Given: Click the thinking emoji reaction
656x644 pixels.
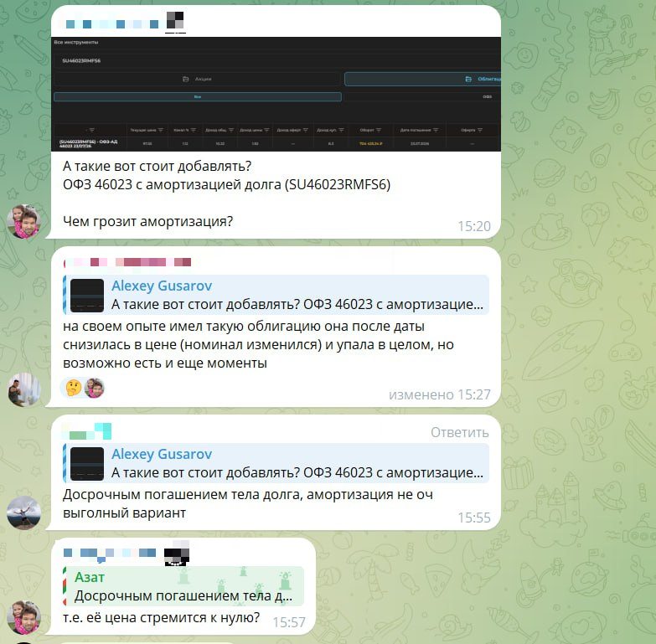Looking at the screenshot, I should coord(72,388).
